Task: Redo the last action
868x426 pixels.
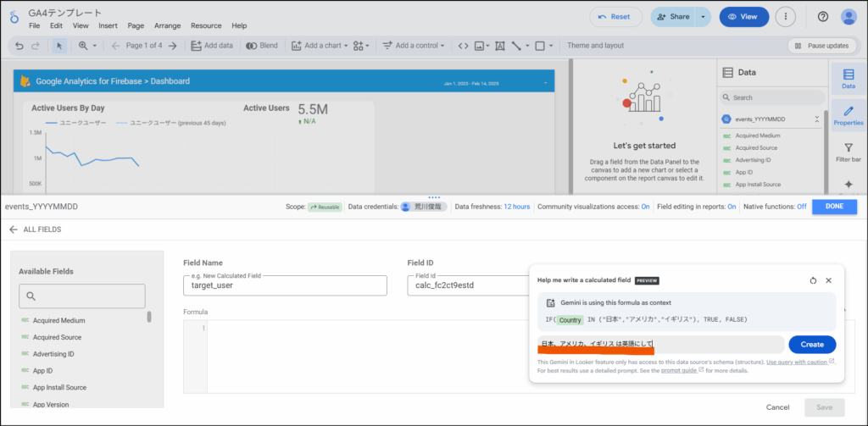Action: [36, 46]
